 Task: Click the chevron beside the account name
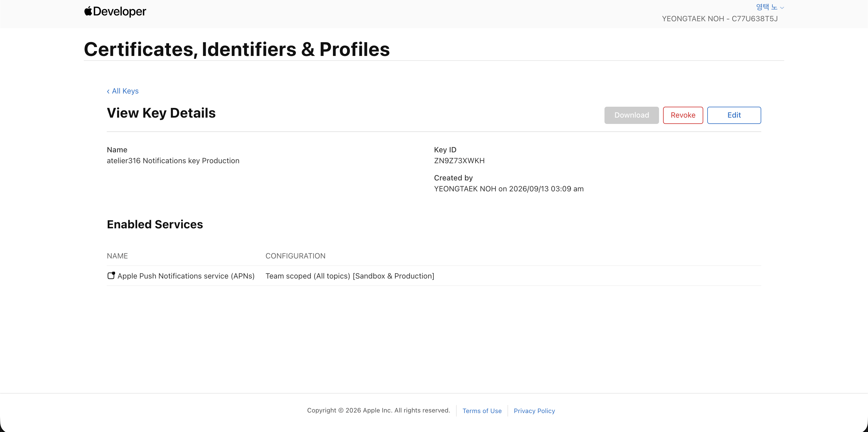tap(782, 8)
